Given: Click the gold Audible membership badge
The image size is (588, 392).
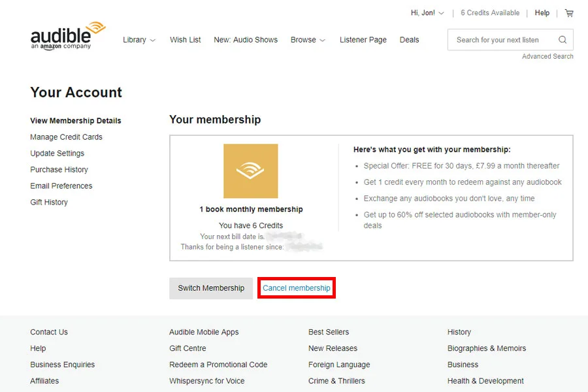Looking at the screenshot, I should tap(250, 171).
